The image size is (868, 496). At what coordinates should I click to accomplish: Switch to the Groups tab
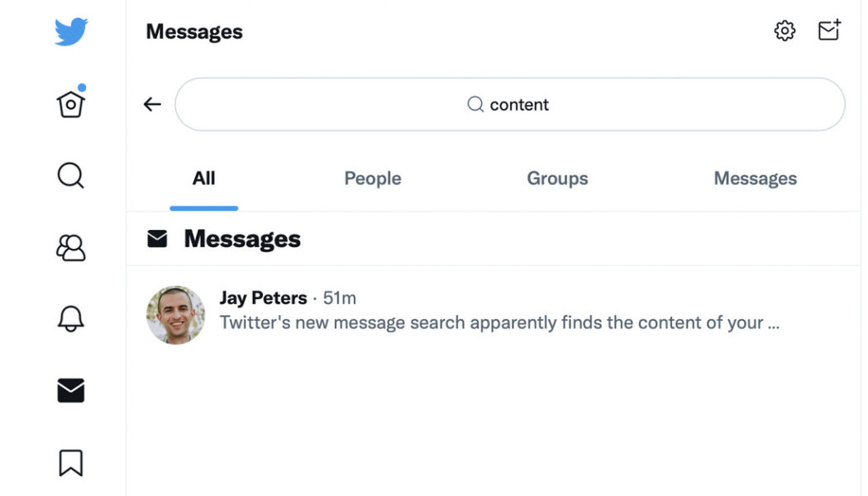pyautogui.click(x=557, y=179)
